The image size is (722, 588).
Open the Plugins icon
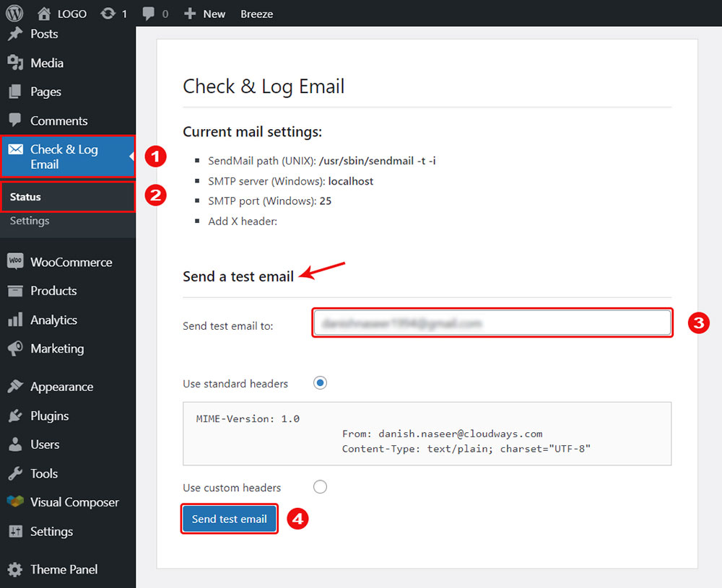point(15,416)
